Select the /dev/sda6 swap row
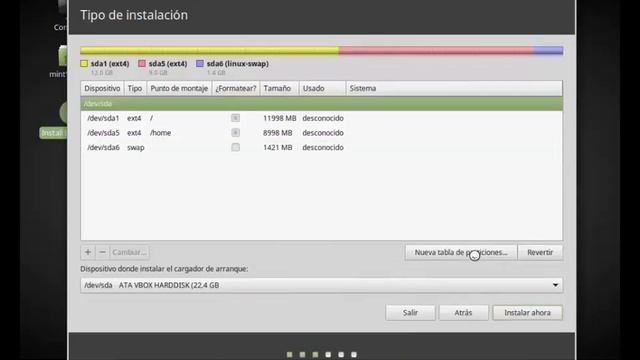 pos(322,147)
